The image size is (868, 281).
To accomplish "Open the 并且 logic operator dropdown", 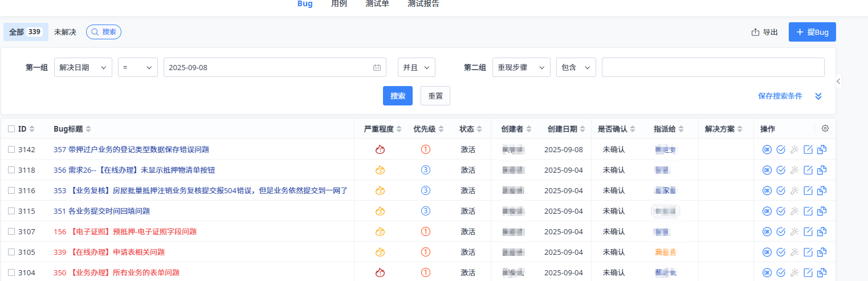I will click(416, 67).
